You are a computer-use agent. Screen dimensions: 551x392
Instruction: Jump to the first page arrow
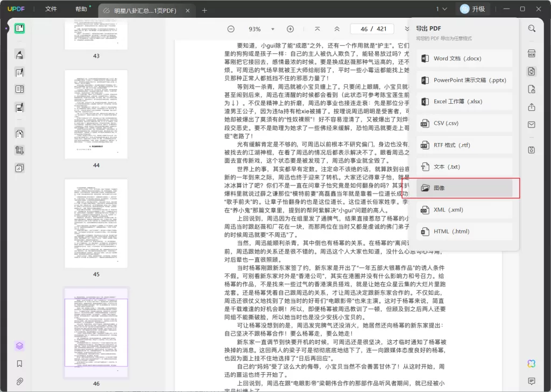317,29
